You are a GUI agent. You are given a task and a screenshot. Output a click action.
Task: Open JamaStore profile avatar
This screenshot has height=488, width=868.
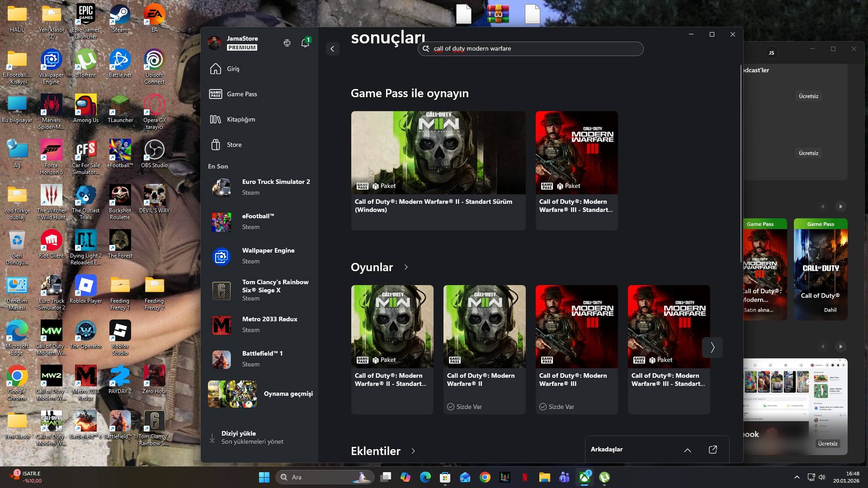click(x=214, y=43)
